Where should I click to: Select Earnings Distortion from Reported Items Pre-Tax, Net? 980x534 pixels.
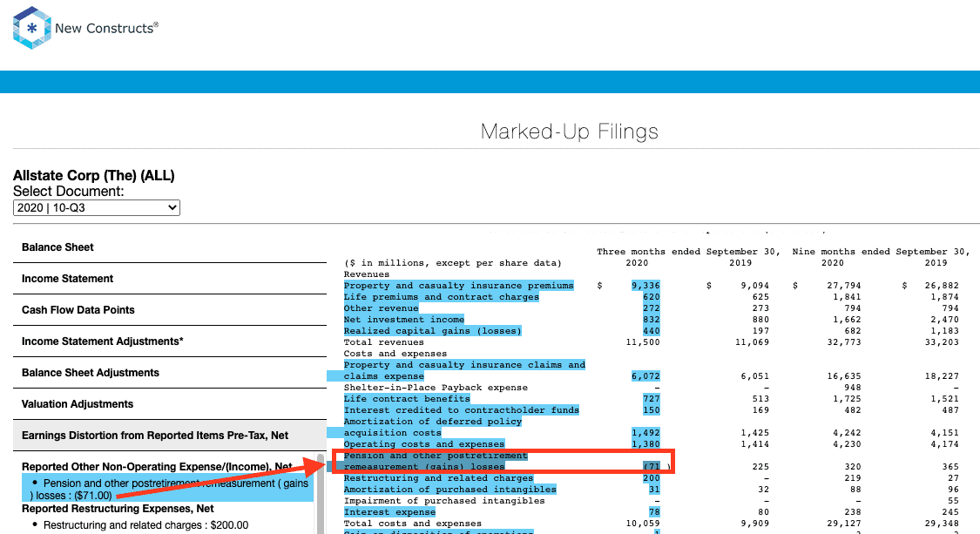coord(169,436)
